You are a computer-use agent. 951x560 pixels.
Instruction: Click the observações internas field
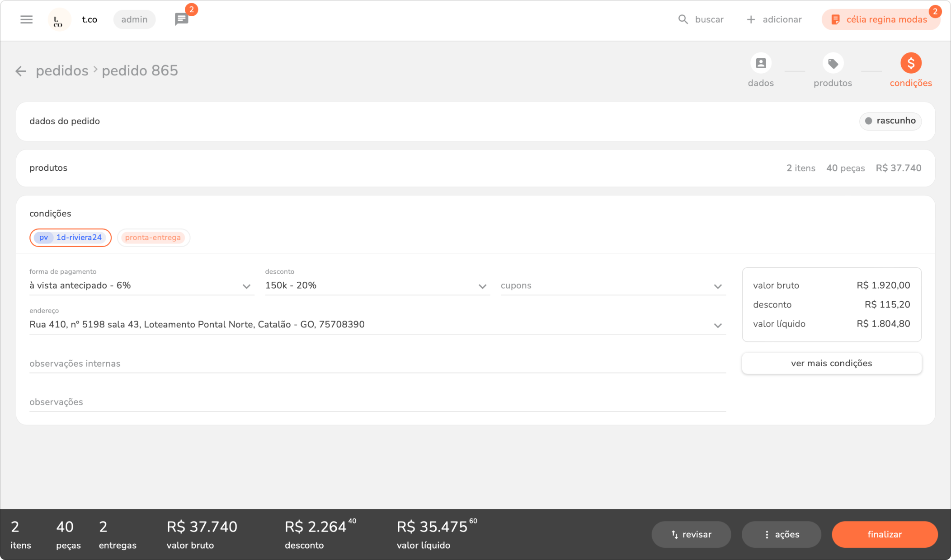coord(377,364)
